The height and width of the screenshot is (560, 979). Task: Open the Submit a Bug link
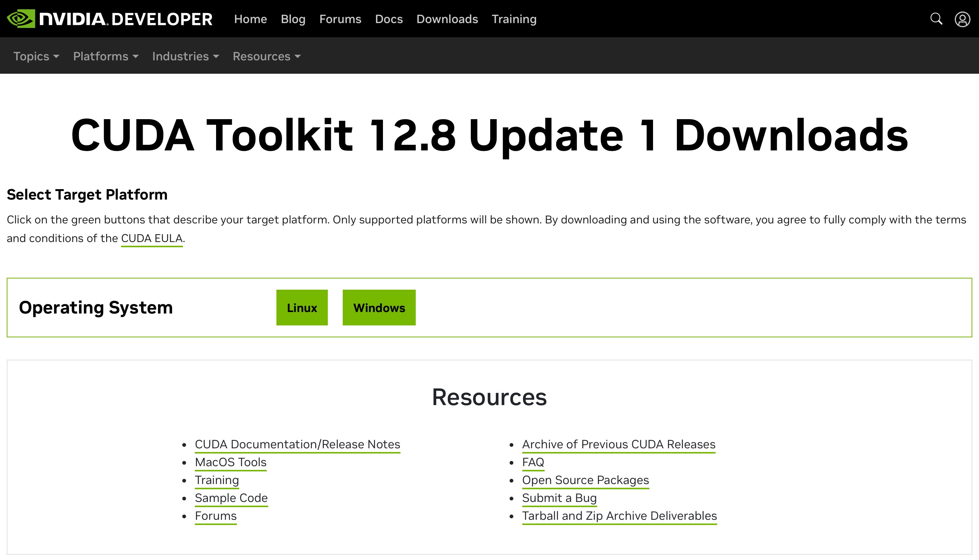pyautogui.click(x=559, y=498)
